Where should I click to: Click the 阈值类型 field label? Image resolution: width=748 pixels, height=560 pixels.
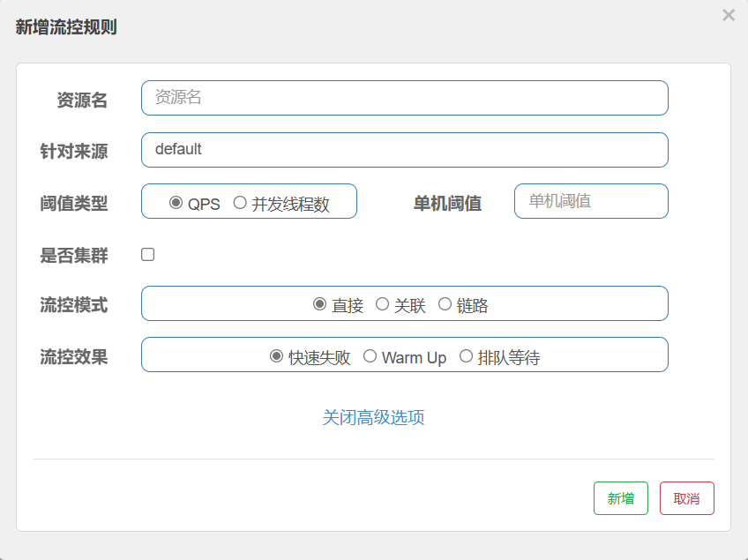pos(74,204)
